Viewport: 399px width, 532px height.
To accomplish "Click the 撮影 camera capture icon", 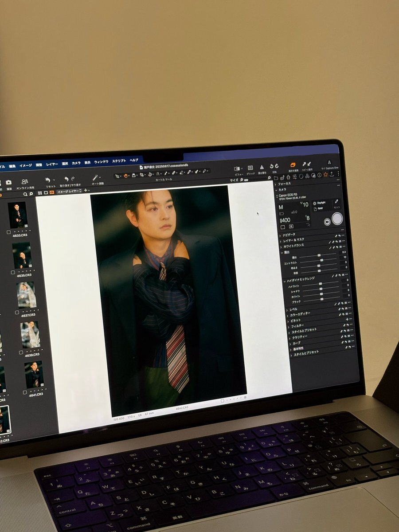I will tap(8, 182).
